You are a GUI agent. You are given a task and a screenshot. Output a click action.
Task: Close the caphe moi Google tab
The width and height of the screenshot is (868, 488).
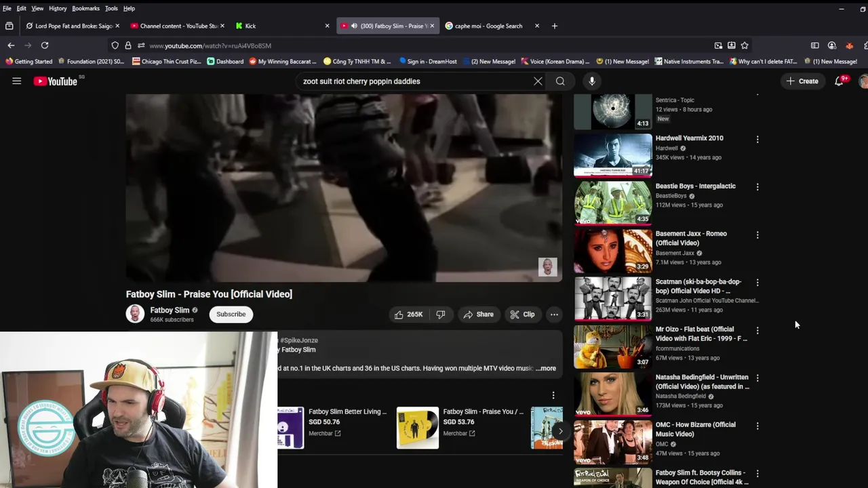(537, 26)
